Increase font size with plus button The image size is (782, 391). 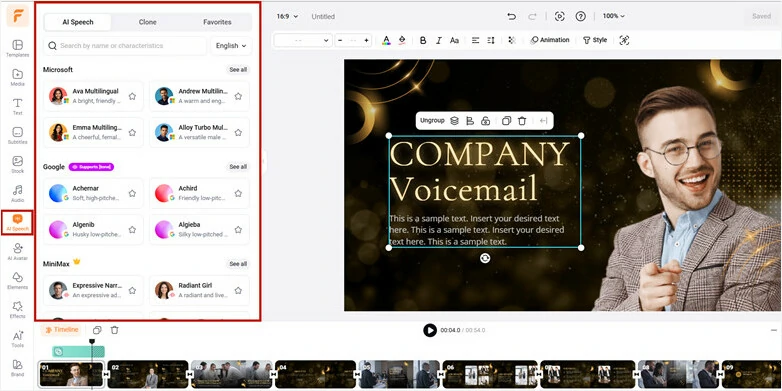(367, 40)
